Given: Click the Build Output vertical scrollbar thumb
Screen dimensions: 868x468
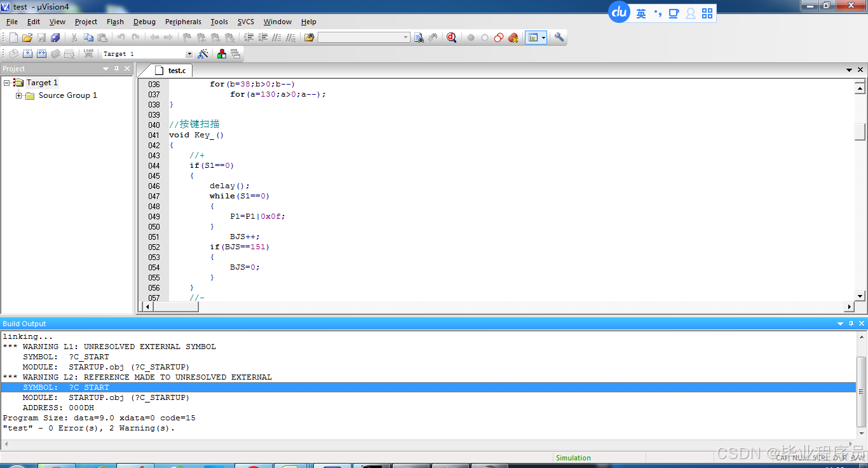Looking at the screenshot, I should click(862, 391).
